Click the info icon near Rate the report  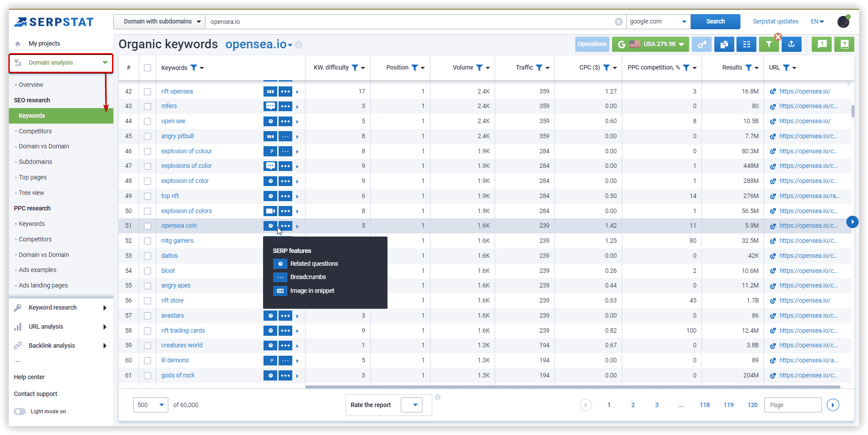438,397
